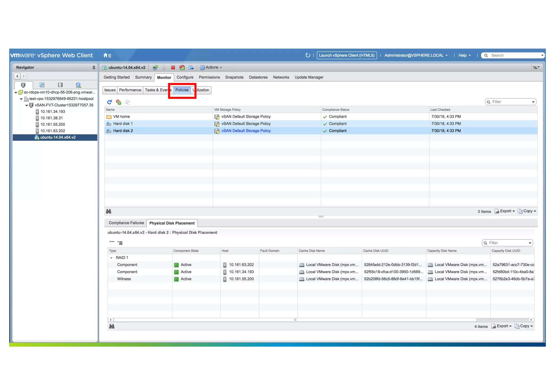This screenshot has height=392, width=555.
Task: Collapse the RAID 1 tree node
Action: 111,258
